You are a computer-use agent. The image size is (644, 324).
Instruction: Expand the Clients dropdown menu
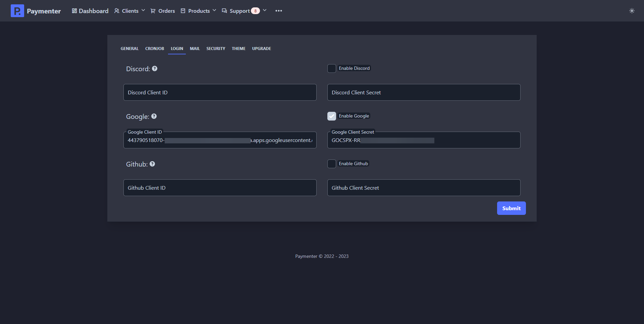pyautogui.click(x=130, y=11)
